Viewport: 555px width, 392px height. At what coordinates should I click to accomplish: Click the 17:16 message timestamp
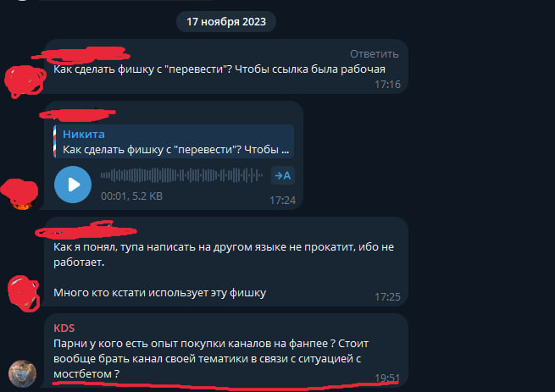coord(387,84)
